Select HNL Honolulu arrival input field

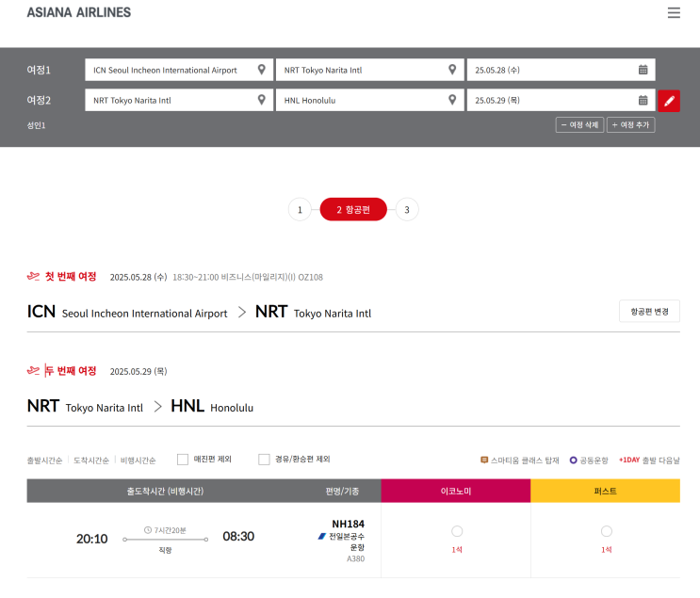tap(369, 100)
